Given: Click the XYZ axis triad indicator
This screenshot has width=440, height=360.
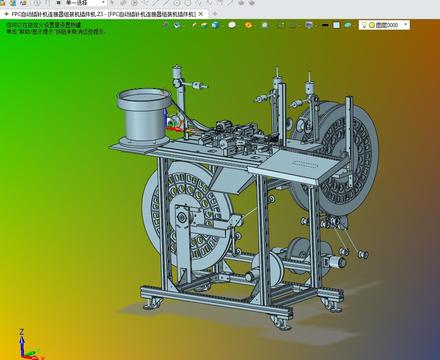Looking at the screenshot, I should click(x=28, y=345).
